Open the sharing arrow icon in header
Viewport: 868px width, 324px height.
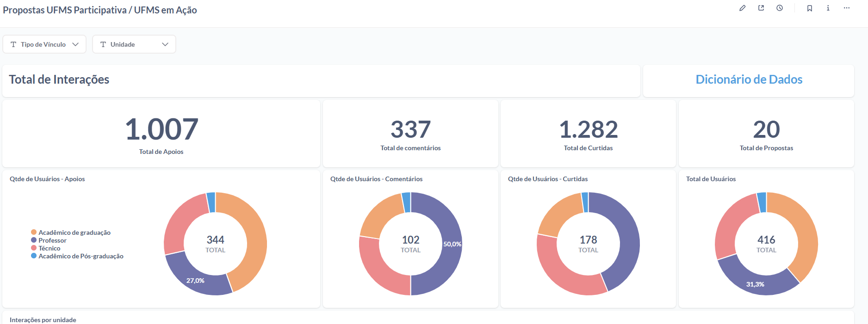coord(761,8)
